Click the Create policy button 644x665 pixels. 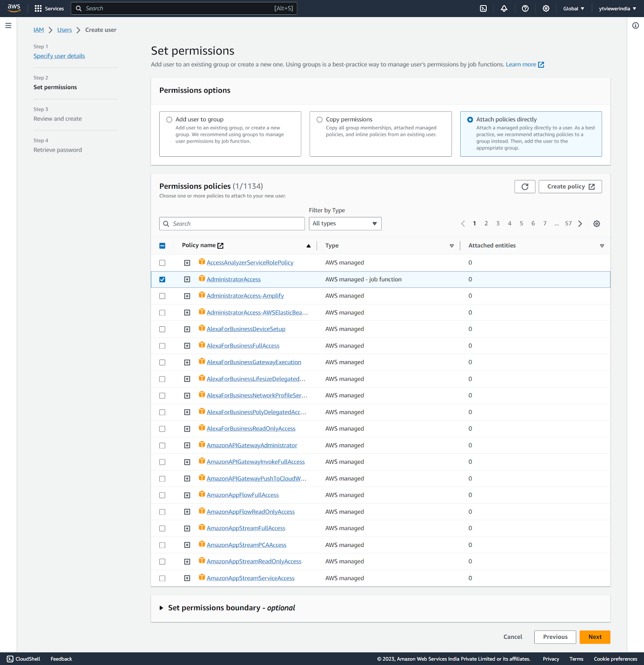pyautogui.click(x=570, y=187)
